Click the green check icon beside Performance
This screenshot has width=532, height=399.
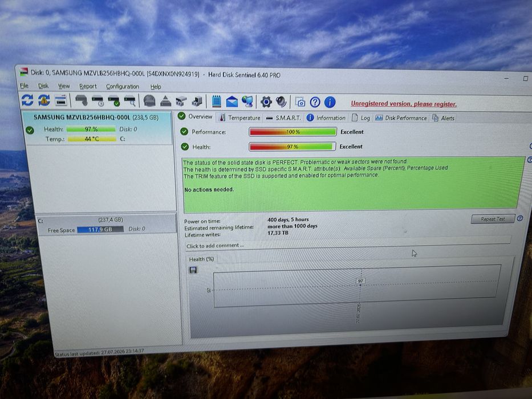[x=184, y=132]
